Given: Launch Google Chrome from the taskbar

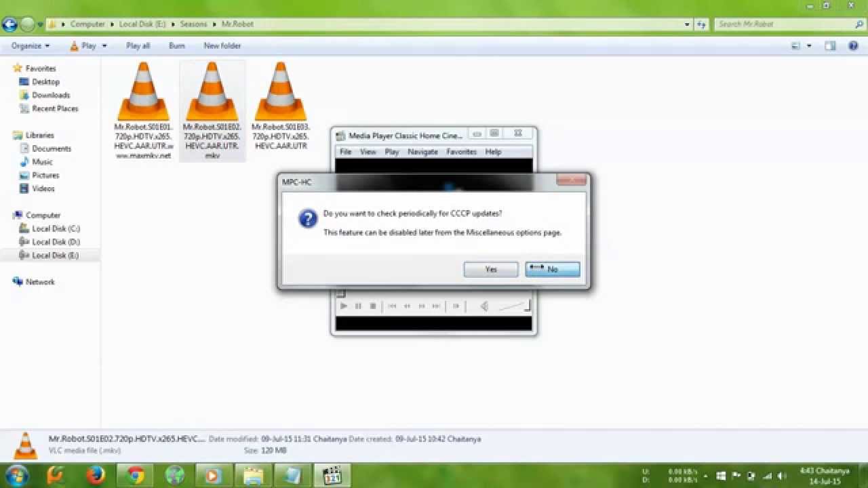Looking at the screenshot, I should pyautogui.click(x=136, y=476).
